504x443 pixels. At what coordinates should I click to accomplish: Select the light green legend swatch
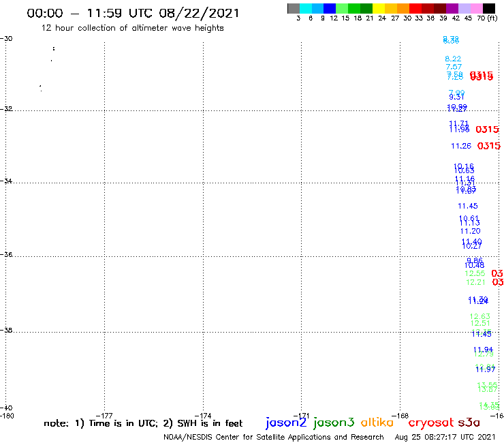[x=342, y=8]
